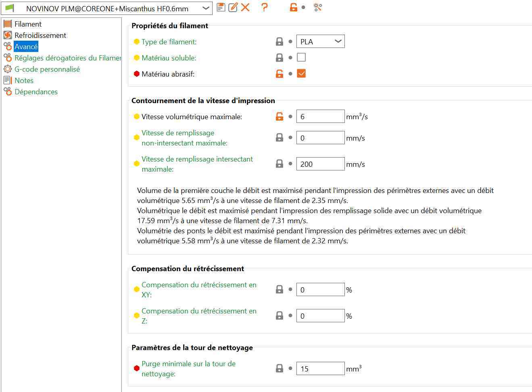Viewport: 532px width, 392px height.
Task: Enable the Matériau soluble checkbox
Action: coord(301,58)
